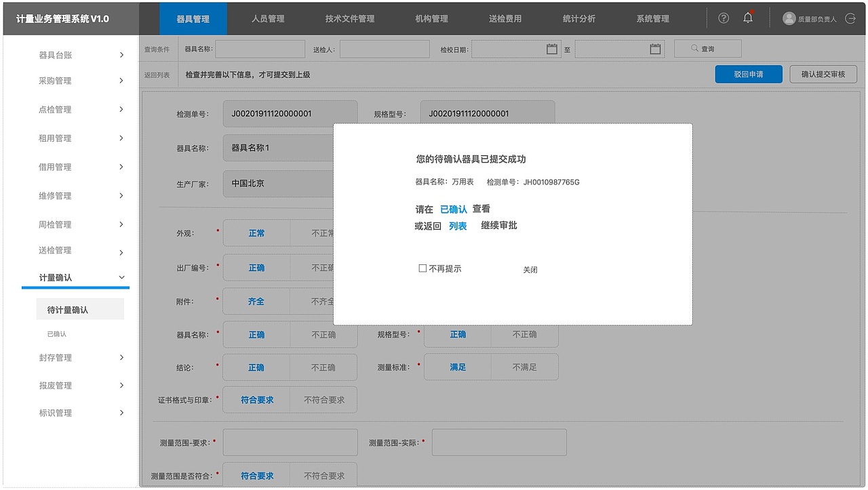The height and width of the screenshot is (490, 868).
Task: Open the 已确认 link in the dialog
Action: [x=453, y=209]
